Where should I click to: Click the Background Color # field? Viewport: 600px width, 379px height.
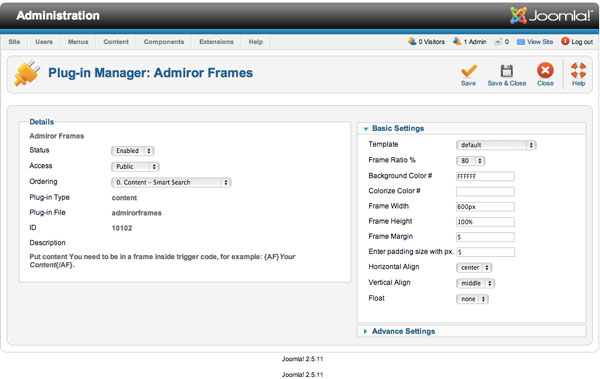485,176
